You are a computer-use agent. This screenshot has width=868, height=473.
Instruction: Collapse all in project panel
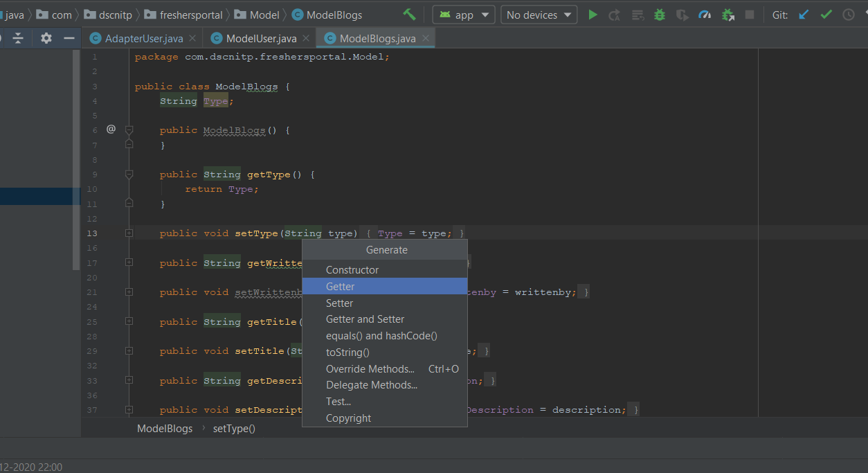click(19, 39)
